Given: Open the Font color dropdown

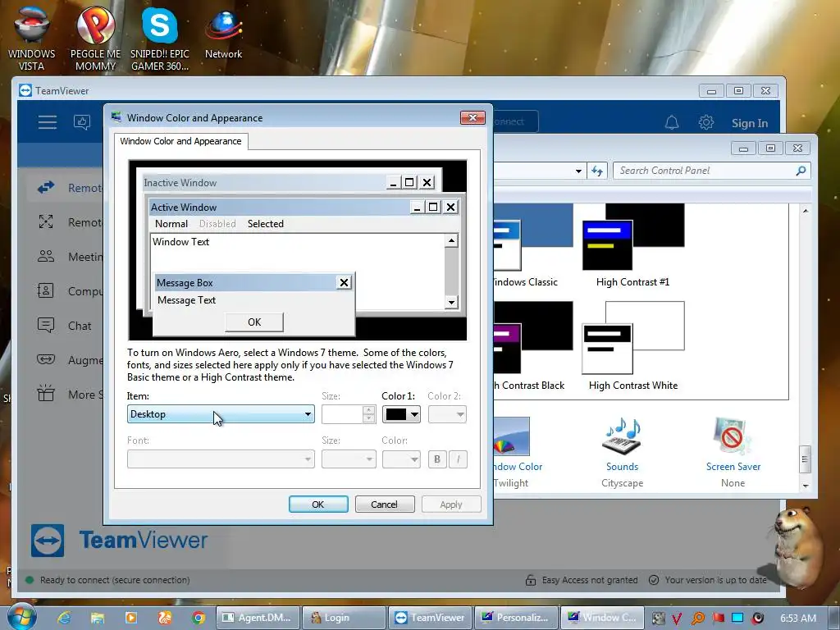Looking at the screenshot, I should click(x=401, y=459).
